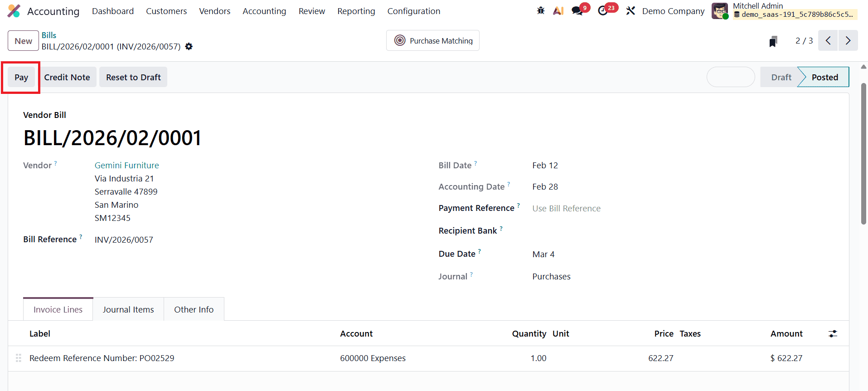Open the conversations chat bubble icon
868x391 pixels.
tap(577, 11)
